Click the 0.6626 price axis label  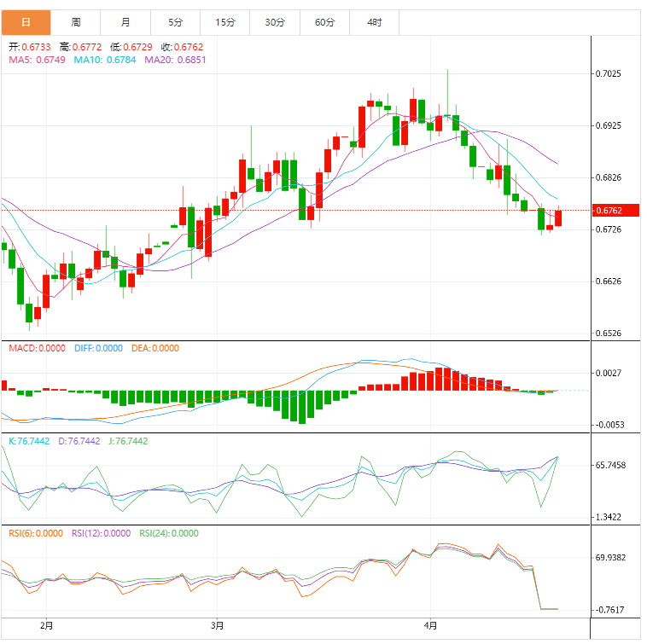tap(609, 281)
